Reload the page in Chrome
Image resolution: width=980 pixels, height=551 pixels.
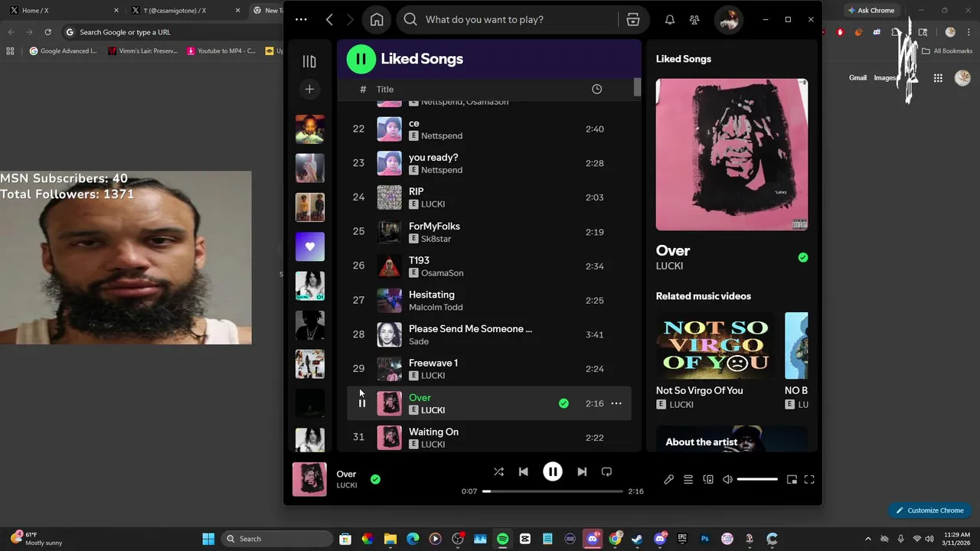(x=47, y=32)
